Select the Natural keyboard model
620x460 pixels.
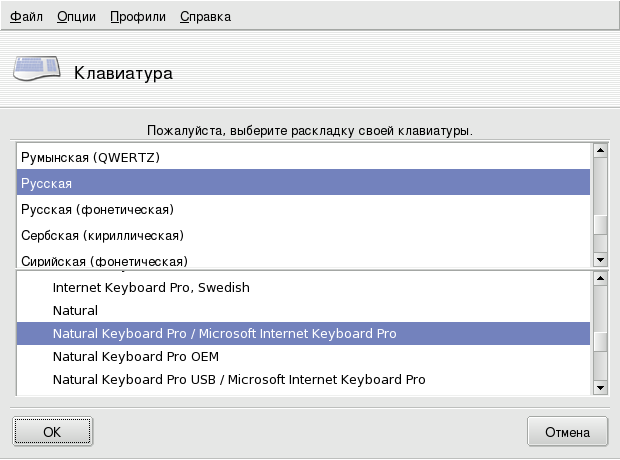(75, 311)
